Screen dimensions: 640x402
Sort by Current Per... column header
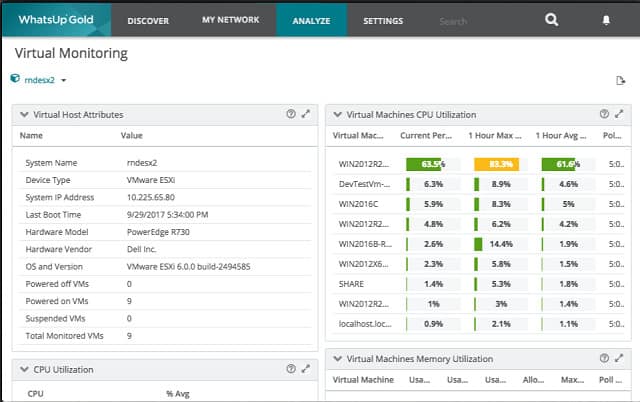(426, 135)
